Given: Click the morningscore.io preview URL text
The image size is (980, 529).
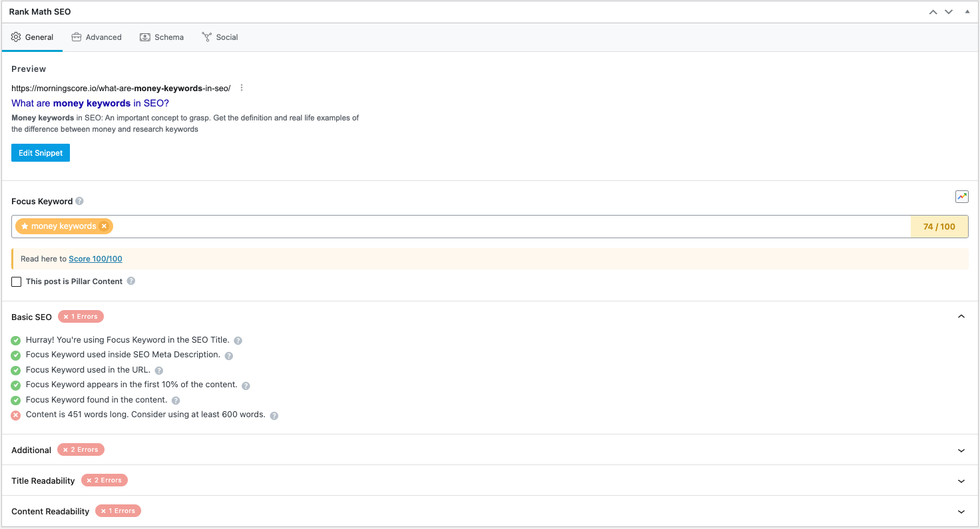Looking at the screenshot, I should [121, 88].
